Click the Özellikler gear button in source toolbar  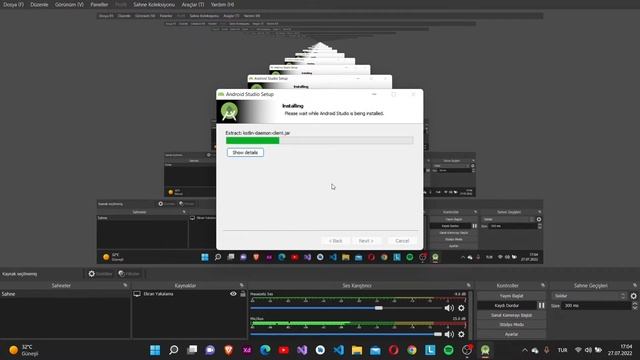coord(100,273)
